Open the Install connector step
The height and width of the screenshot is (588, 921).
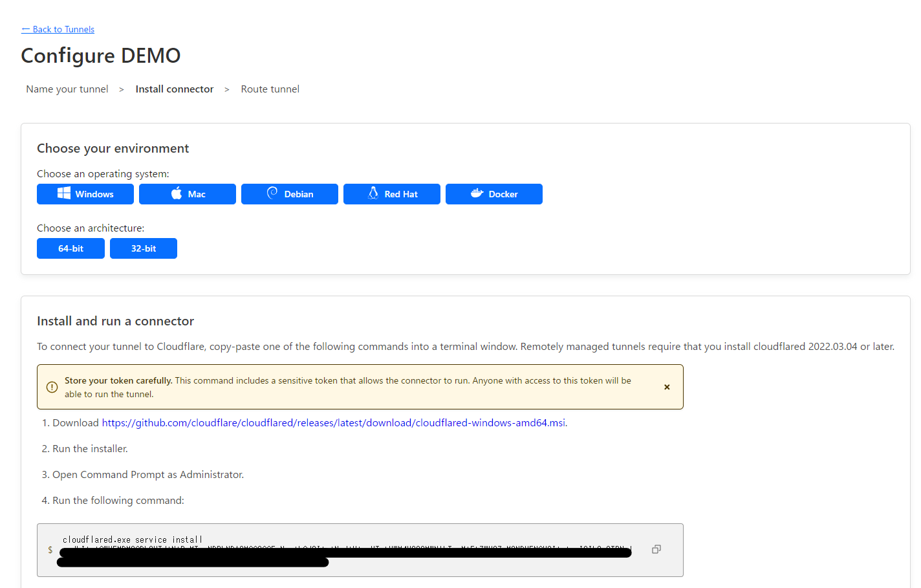[x=175, y=89]
